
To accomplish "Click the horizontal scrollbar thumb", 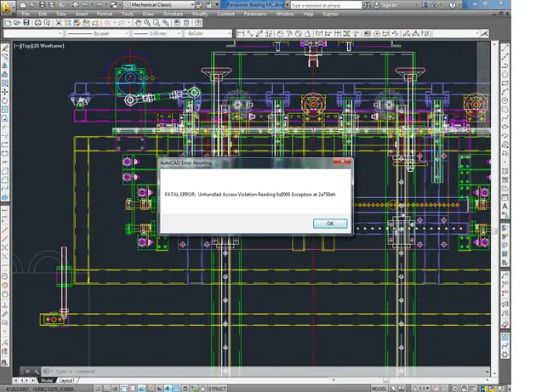I will (x=386, y=380).
